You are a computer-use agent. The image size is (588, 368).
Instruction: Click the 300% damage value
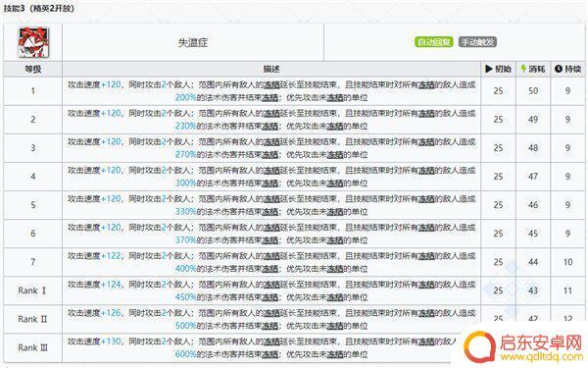(x=185, y=184)
